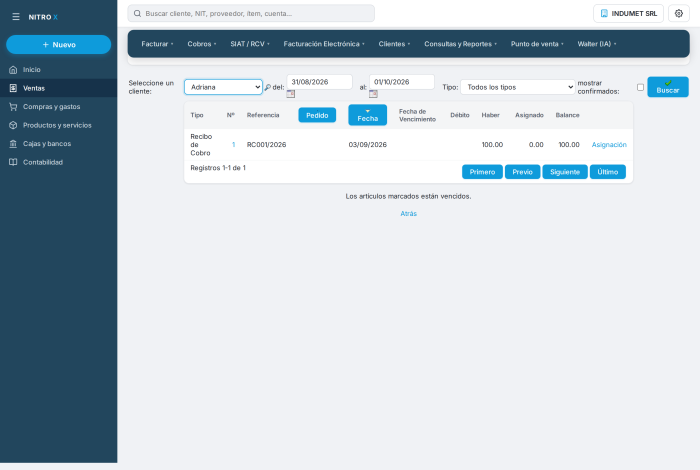Click reference RC001/2026 cell

pyautogui.click(x=267, y=145)
